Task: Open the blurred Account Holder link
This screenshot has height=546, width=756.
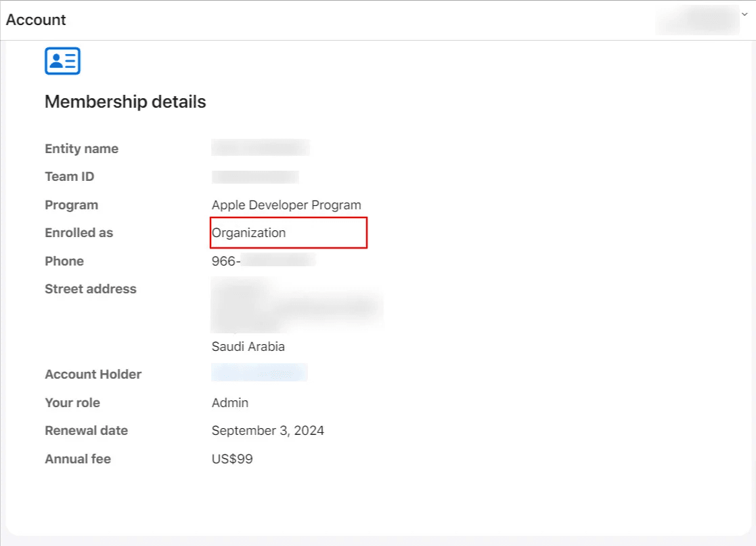Action: pos(259,373)
